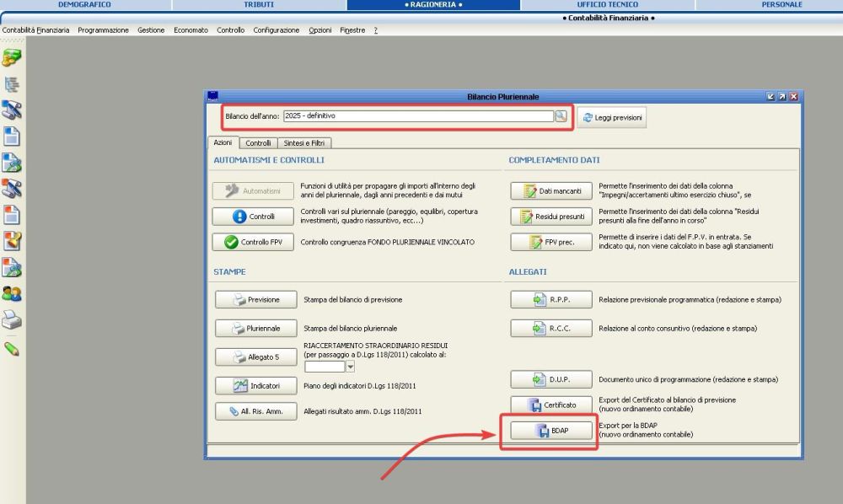Open the Programmazione menu
Screen dimensions: 843x504
[103, 30]
